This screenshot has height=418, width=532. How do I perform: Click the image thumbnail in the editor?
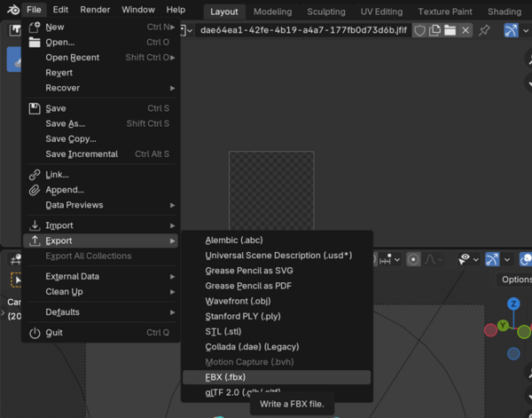pos(271,191)
